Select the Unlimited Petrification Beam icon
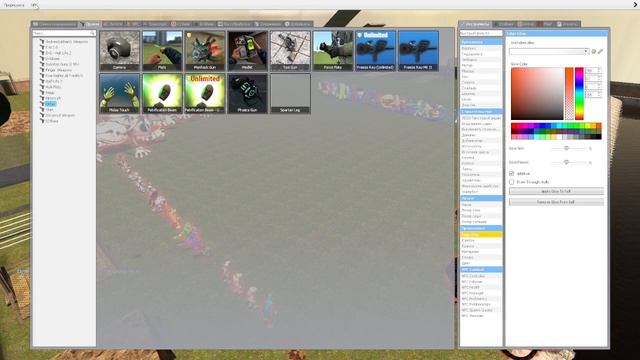 pos(204,93)
